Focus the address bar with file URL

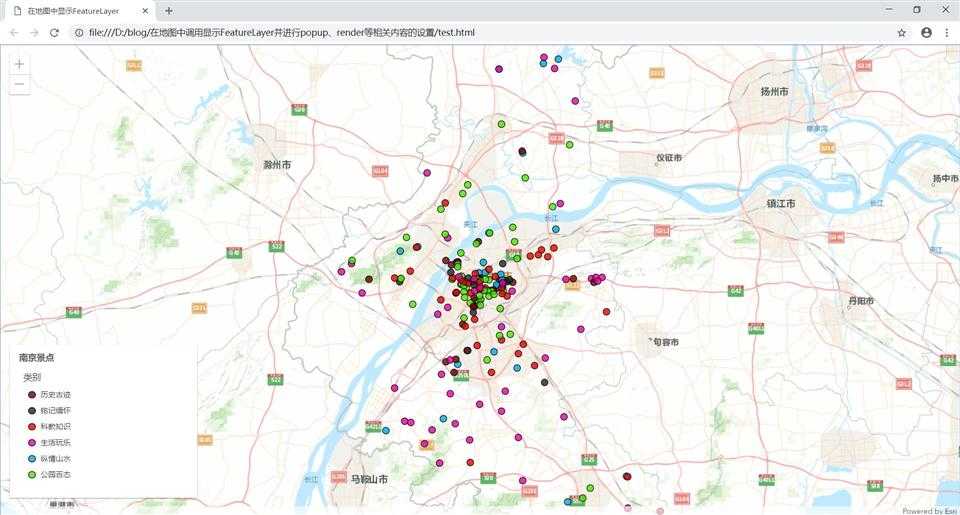[478, 32]
